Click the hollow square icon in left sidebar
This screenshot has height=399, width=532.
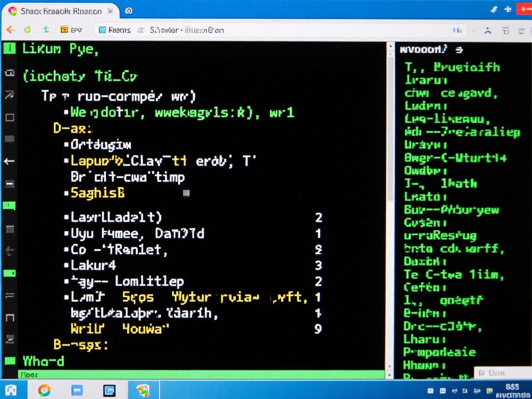(9, 117)
